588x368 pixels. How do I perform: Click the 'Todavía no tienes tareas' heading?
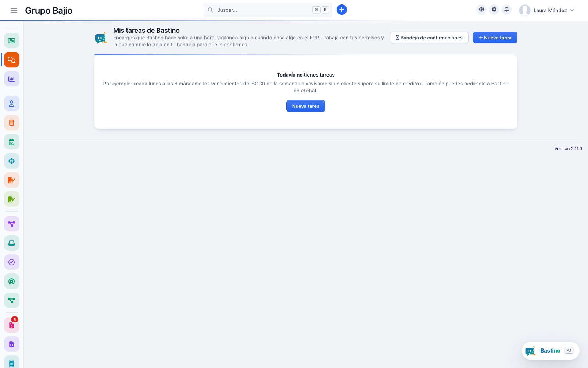pos(306,75)
